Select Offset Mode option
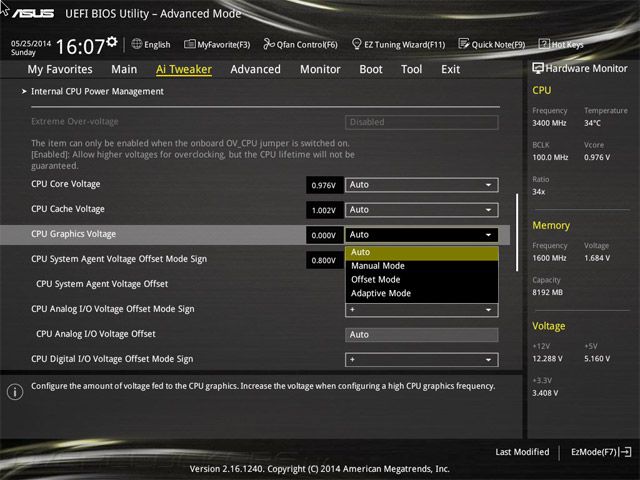Image resolution: width=640 pixels, height=480 pixels. tap(422, 280)
